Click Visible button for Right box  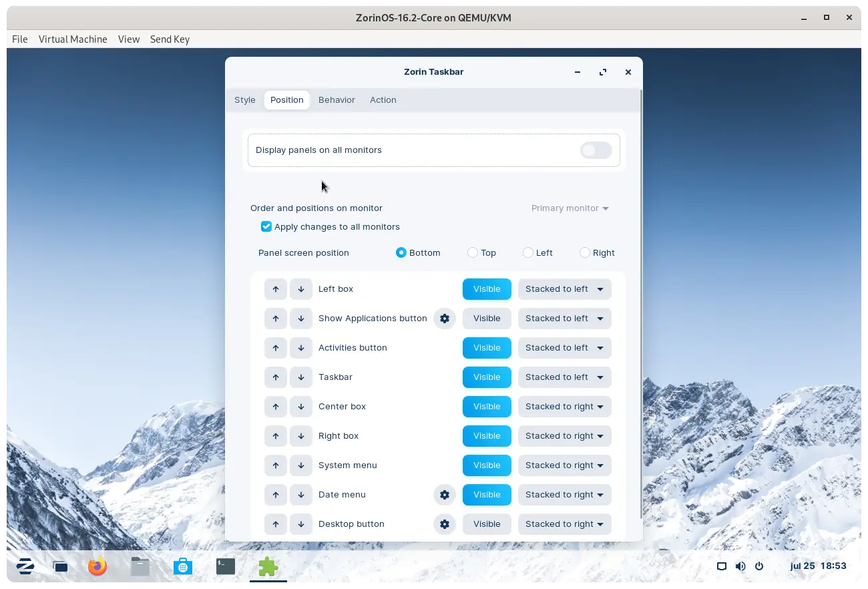pyautogui.click(x=487, y=436)
